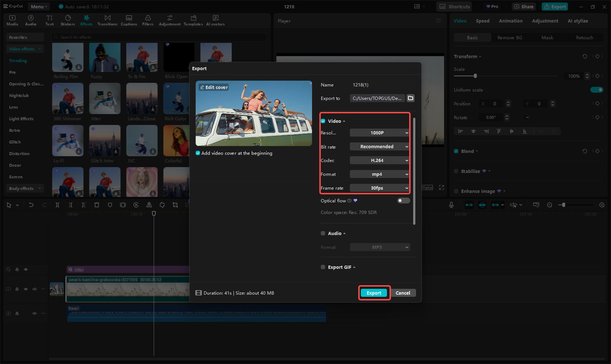The image size is (611, 364).
Task: Open the Stickers panel
Action: [x=68, y=20]
